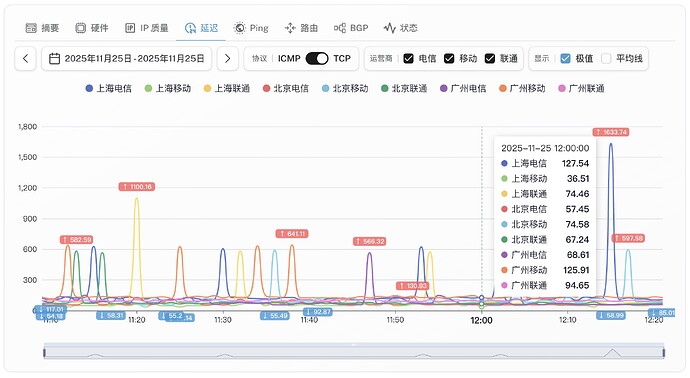690x378 pixels.
Task: Click the 92.87 minimum marker label
Action: 318,312
